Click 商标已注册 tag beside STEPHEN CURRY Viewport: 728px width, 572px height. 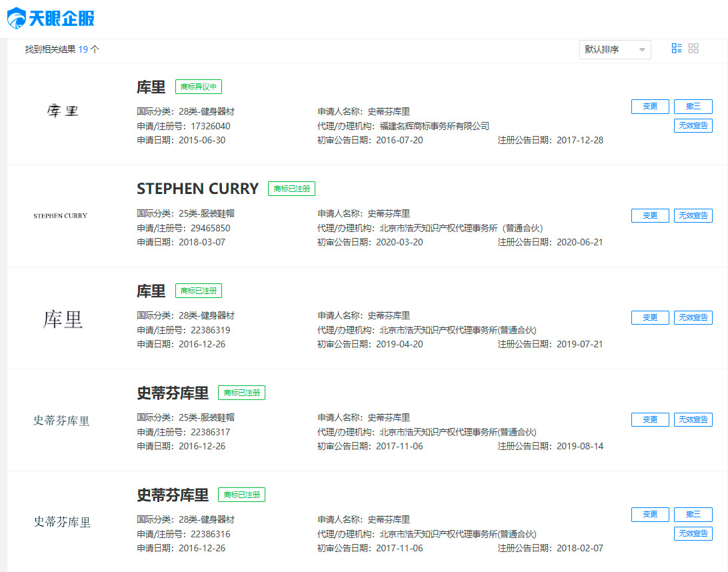(x=291, y=189)
